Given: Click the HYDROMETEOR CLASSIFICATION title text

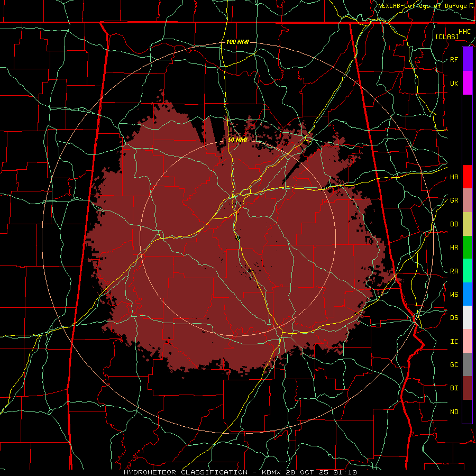Looking at the screenshot, I should (186, 472).
